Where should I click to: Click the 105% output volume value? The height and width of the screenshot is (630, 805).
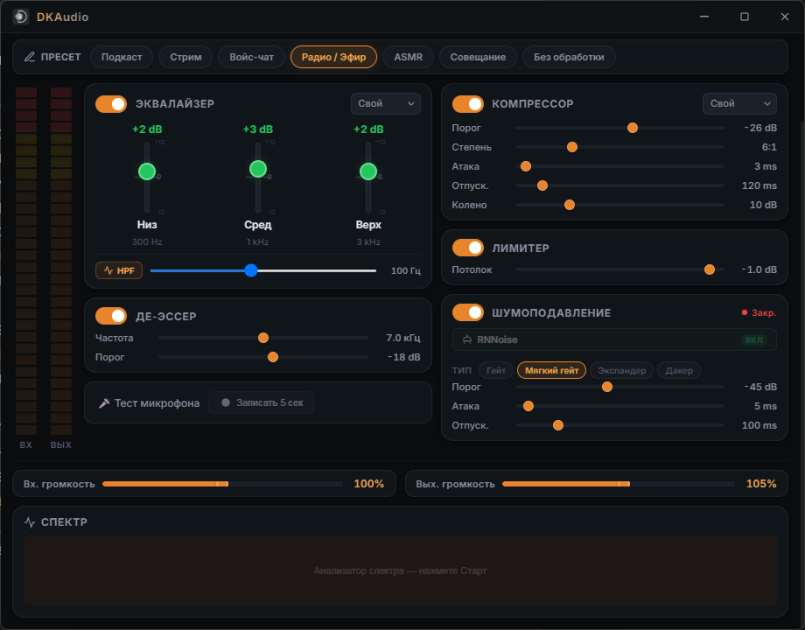coord(761,484)
